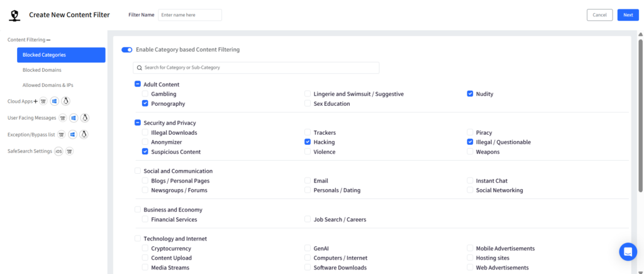Click the app logo beside Create New Content Filter

coord(15,15)
